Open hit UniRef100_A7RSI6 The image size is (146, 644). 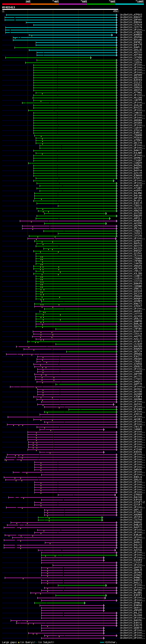pyautogui.click(x=131, y=414)
